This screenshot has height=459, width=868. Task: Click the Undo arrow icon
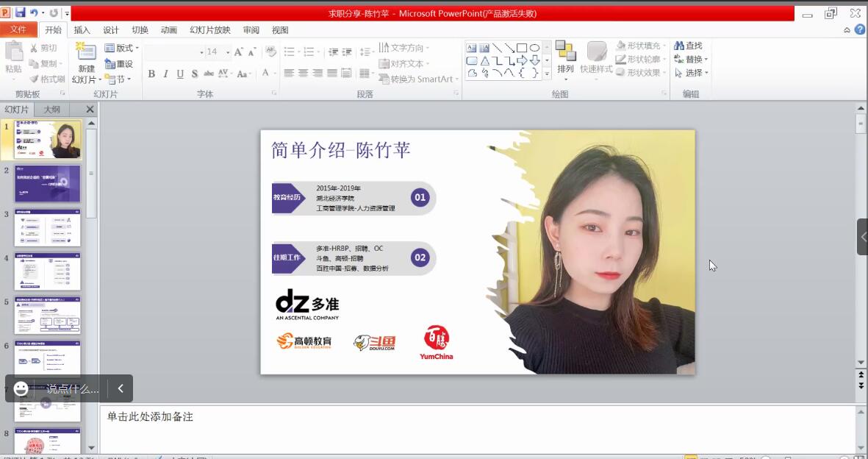[34, 13]
